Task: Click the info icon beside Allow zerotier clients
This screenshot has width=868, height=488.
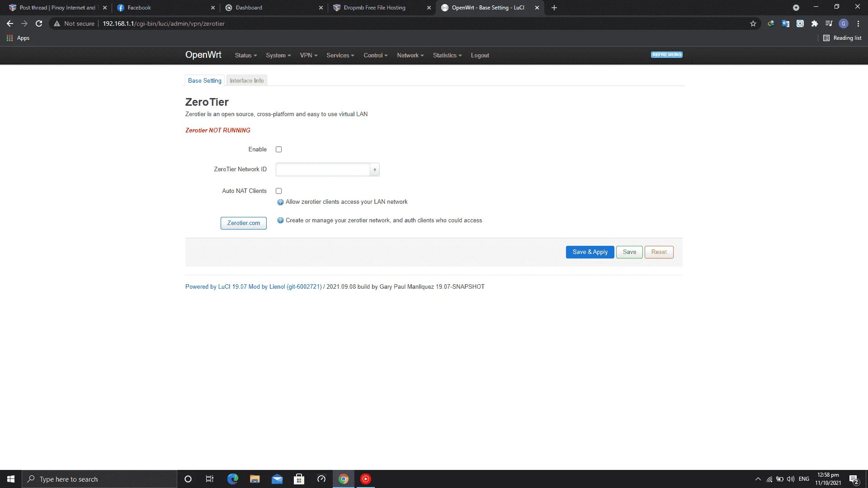Action: point(280,202)
